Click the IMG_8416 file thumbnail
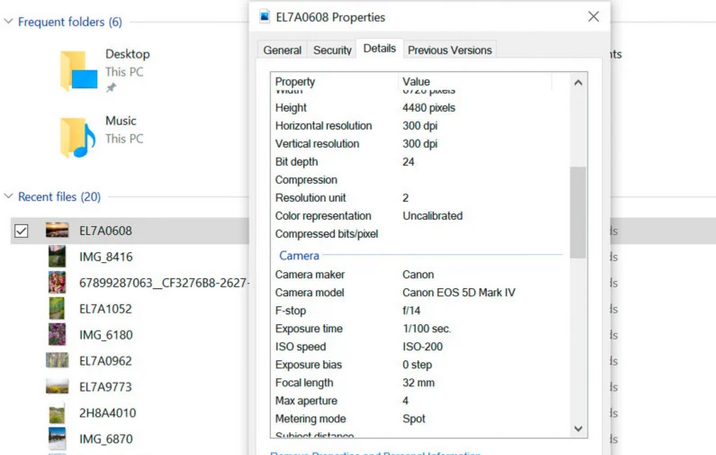 point(57,256)
